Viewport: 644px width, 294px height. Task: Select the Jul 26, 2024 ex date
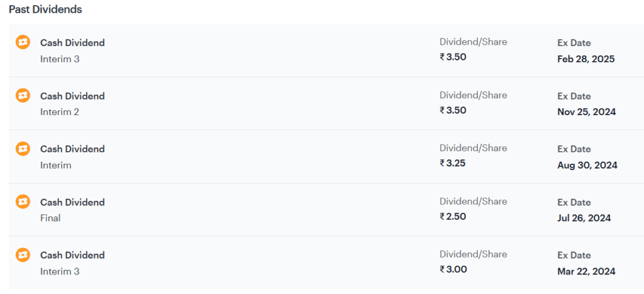click(x=584, y=218)
